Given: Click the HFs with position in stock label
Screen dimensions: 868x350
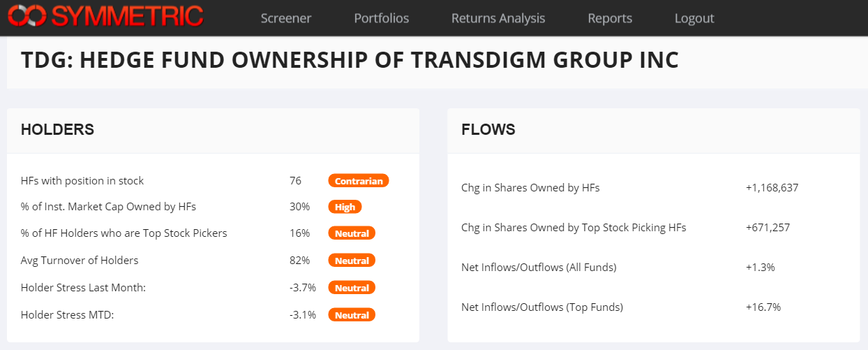Looking at the screenshot, I should [x=82, y=181].
